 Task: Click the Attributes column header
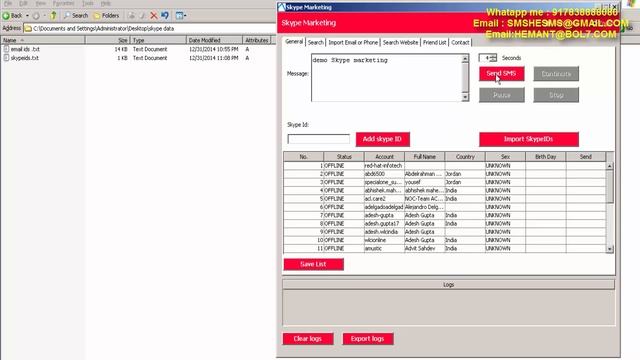coord(256,40)
